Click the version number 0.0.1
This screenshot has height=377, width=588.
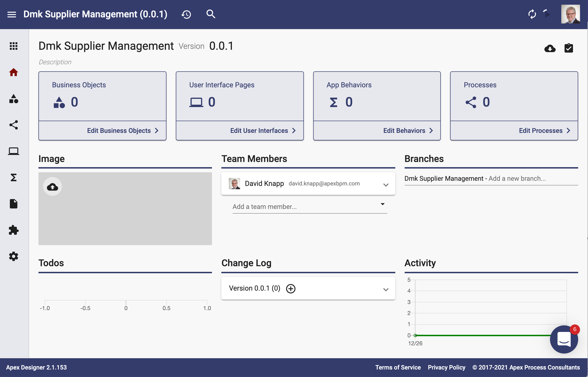pyautogui.click(x=221, y=46)
